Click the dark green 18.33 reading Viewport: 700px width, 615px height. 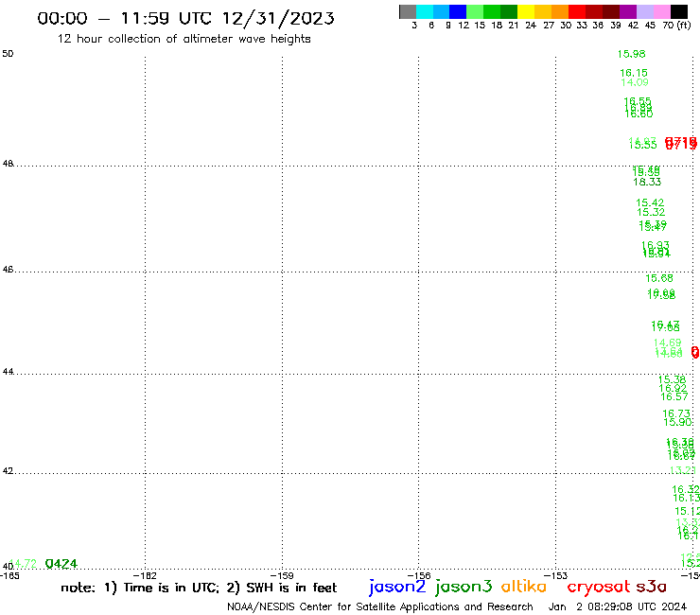click(647, 182)
